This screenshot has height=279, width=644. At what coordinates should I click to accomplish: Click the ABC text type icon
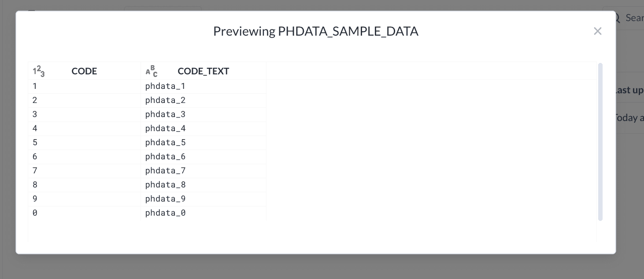click(152, 71)
